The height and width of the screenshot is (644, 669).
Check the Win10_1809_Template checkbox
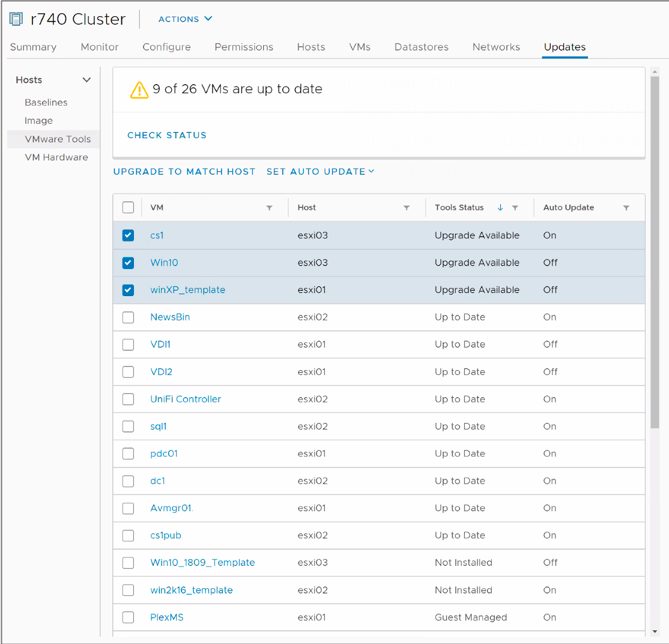128,563
